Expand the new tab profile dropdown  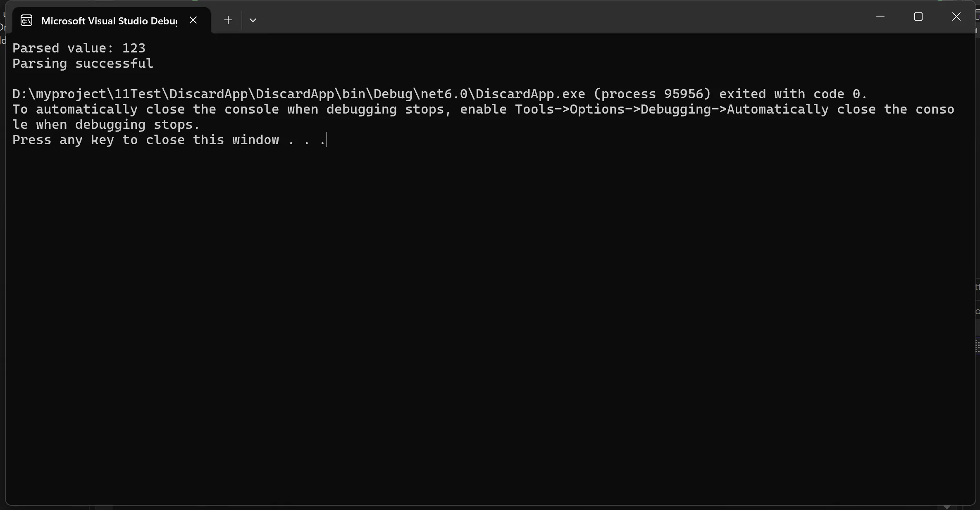click(253, 20)
